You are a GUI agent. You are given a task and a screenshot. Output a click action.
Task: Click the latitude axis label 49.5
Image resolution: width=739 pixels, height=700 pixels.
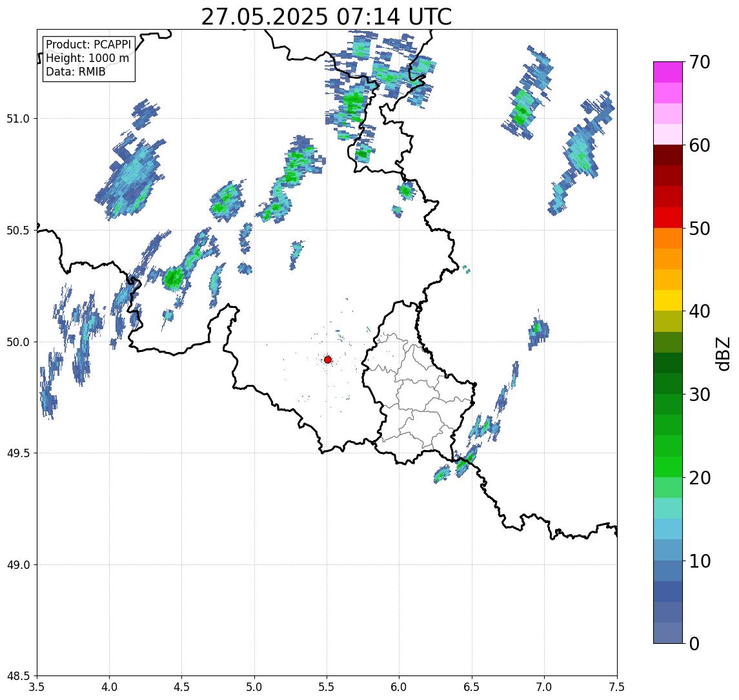18,453
